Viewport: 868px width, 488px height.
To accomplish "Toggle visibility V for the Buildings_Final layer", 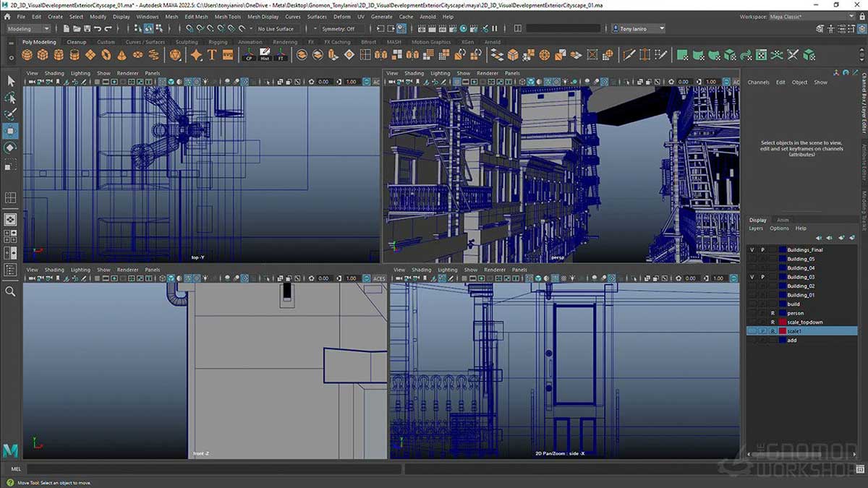I will coord(752,249).
